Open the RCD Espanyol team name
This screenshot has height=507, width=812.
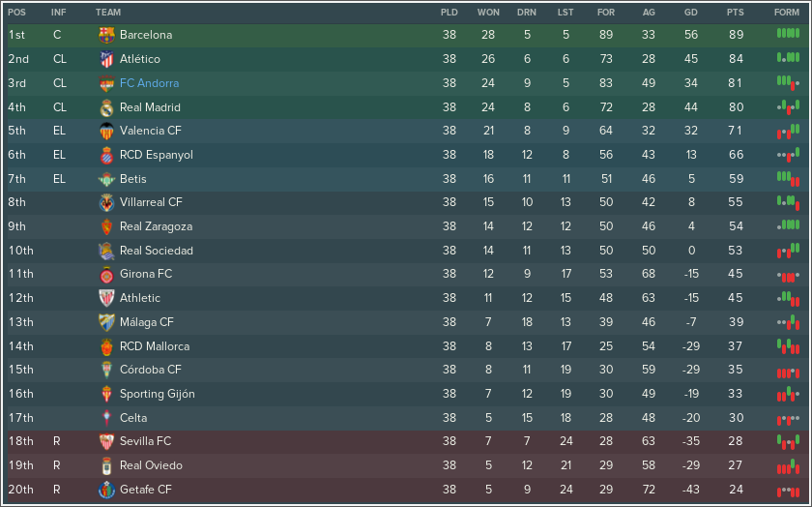(157, 155)
